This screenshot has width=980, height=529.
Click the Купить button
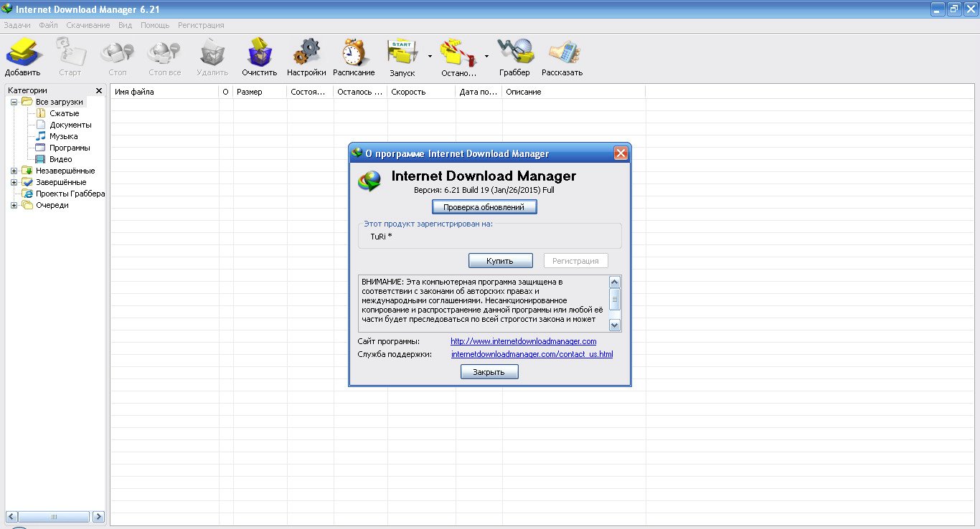coord(501,261)
